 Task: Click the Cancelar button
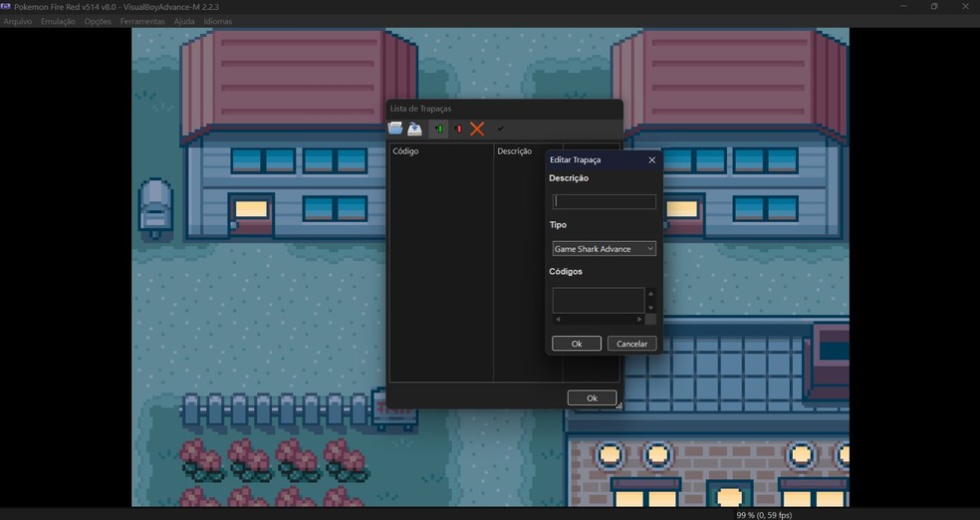click(x=631, y=344)
